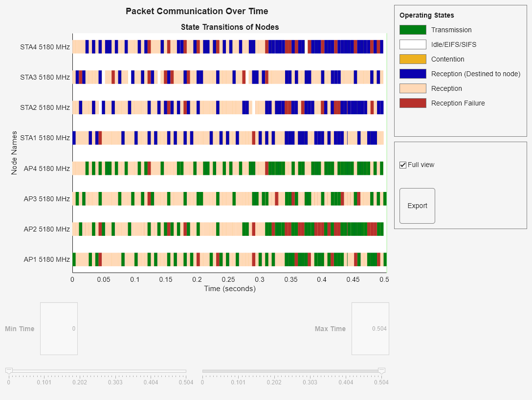Click the Min Time value field
The image size is (532, 400).
coord(59,328)
